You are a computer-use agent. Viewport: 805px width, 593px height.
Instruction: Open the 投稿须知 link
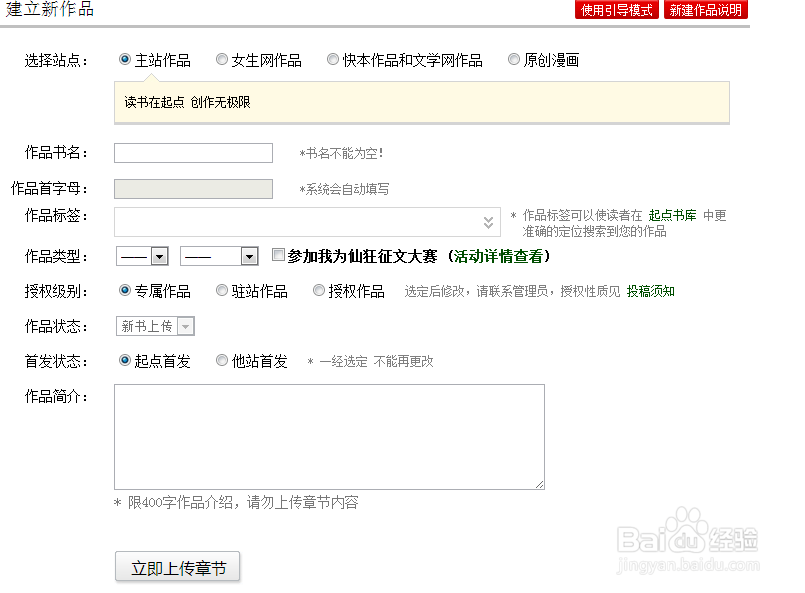click(x=650, y=292)
